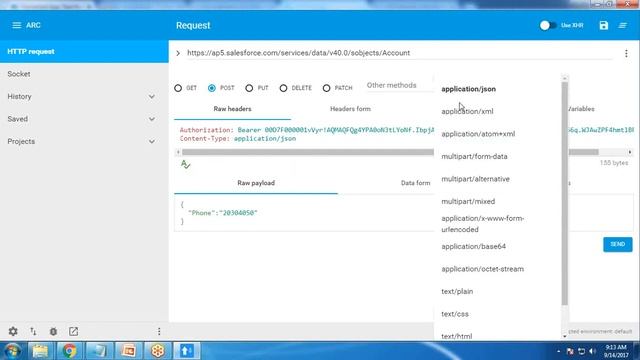Click the headers horizontal scrollbar

pos(308,152)
